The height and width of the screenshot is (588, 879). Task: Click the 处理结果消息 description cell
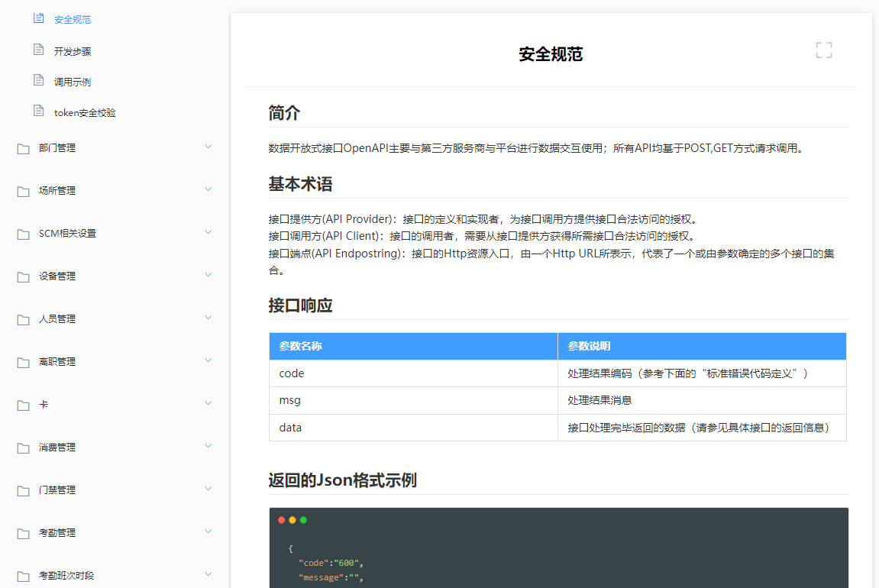pos(702,400)
